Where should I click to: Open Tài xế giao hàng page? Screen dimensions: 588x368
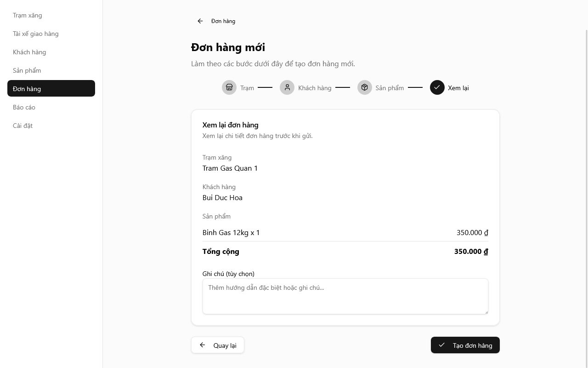pos(36,34)
